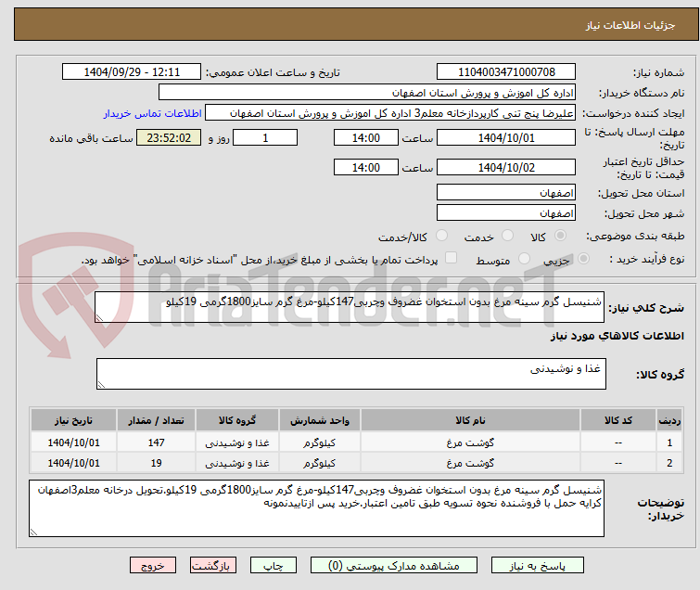Image resolution: width=700 pixels, height=590 pixels.
Task: Click the کد کالا column header
Action: [x=618, y=420]
